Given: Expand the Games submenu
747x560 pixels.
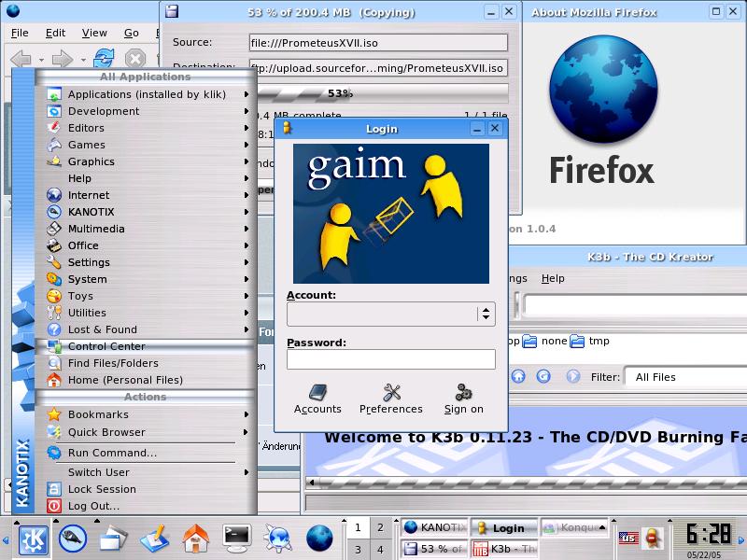Looking at the screenshot, I should click(x=146, y=145).
